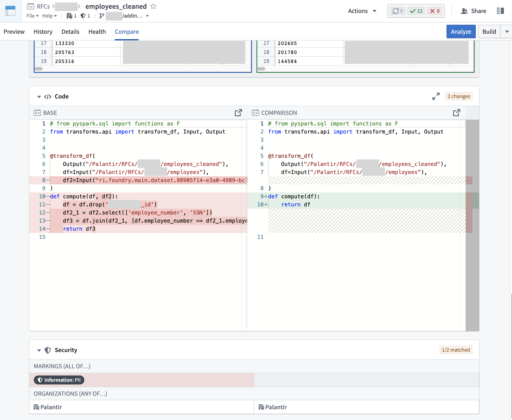Switch to the History tab
The width and height of the screenshot is (512, 420).
43,32
